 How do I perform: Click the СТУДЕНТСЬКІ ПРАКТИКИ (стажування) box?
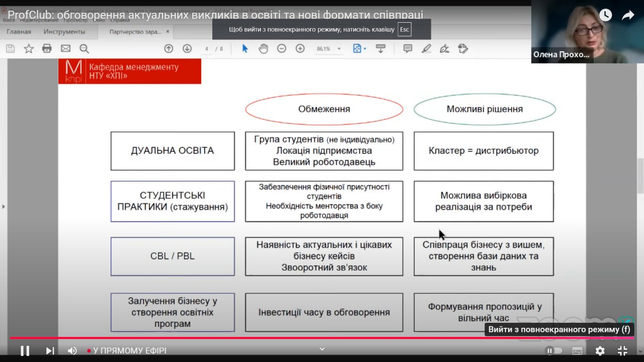[173, 201]
